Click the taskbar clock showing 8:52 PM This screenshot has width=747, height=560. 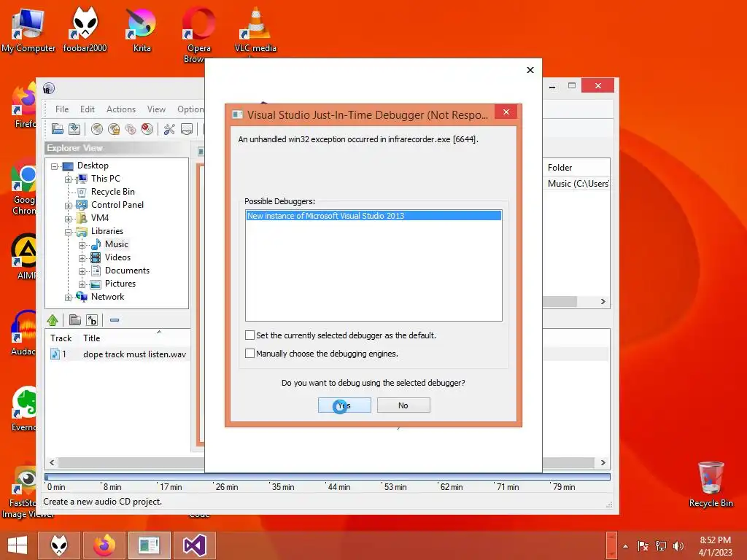tap(715, 546)
